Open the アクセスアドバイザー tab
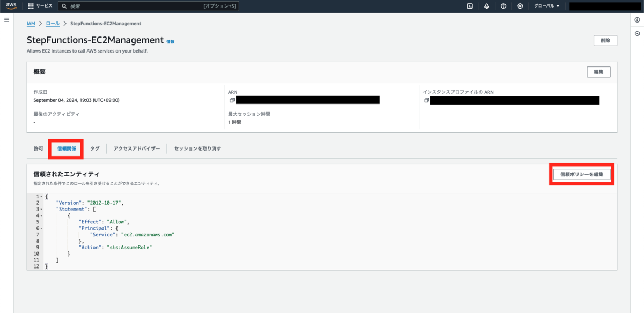Viewport: 644px width, 313px height. [x=137, y=148]
